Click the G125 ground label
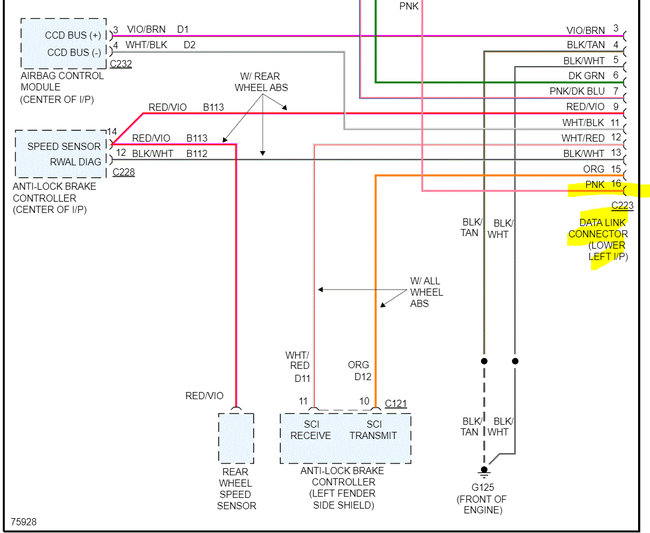The width and height of the screenshot is (650, 533). point(483,487)
